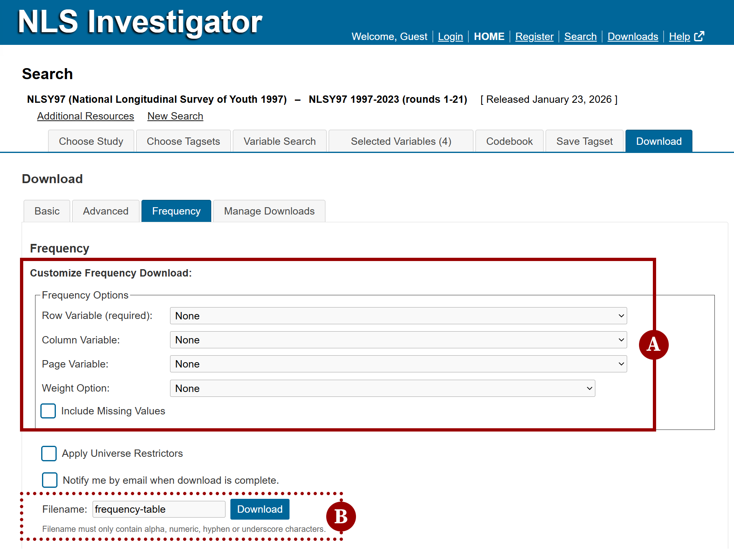Viewport: 734px width, 560px height.
Task: Open the Page Variable dropdown
Action: click(x=398, y=364)
